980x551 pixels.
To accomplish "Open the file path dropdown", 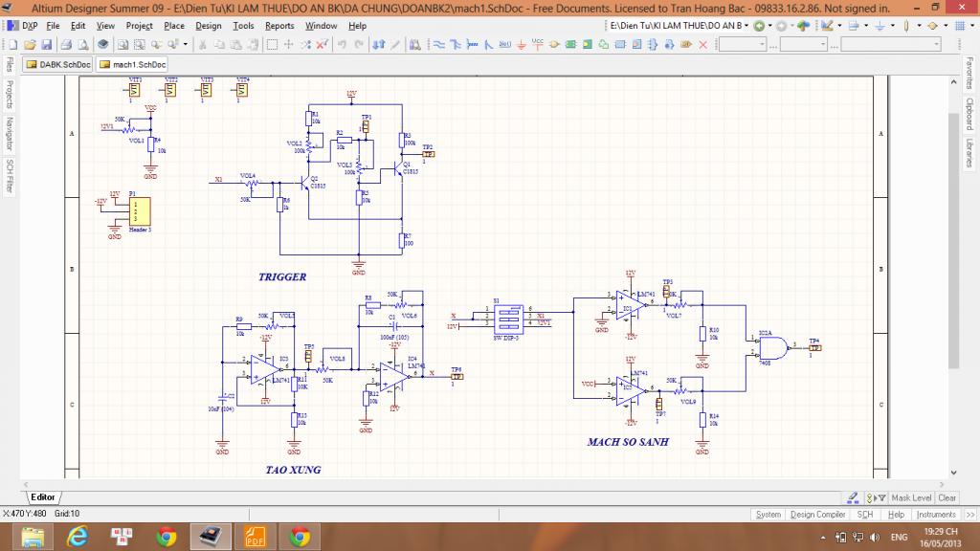I will pos(747,26).
